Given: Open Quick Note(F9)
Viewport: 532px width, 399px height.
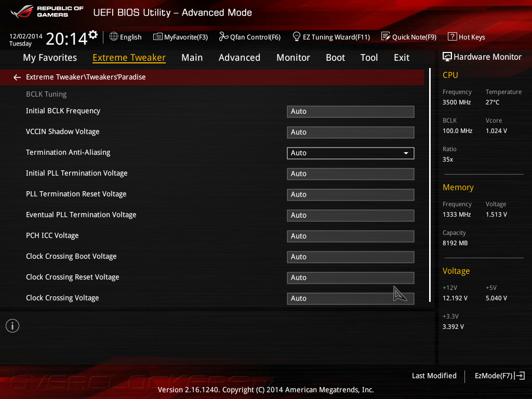Looking at the screenshot, I should [409, 37].
